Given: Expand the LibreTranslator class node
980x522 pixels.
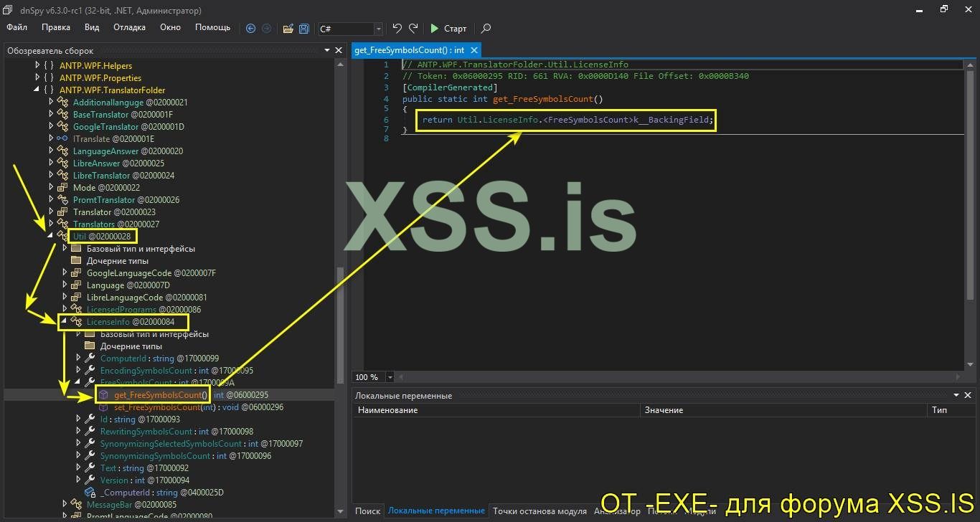Looking at the screenshot, I should [51, 176].
